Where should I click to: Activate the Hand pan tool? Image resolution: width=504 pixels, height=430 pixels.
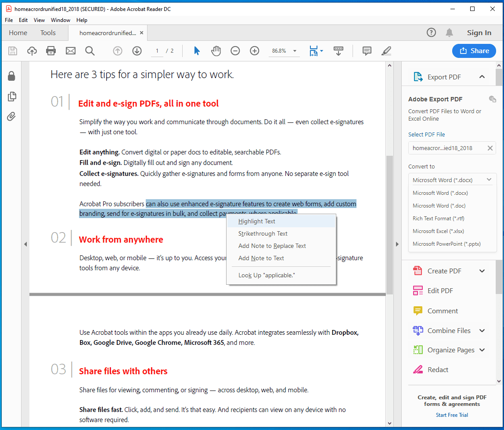pyautogui.click(x=216, y=51)
